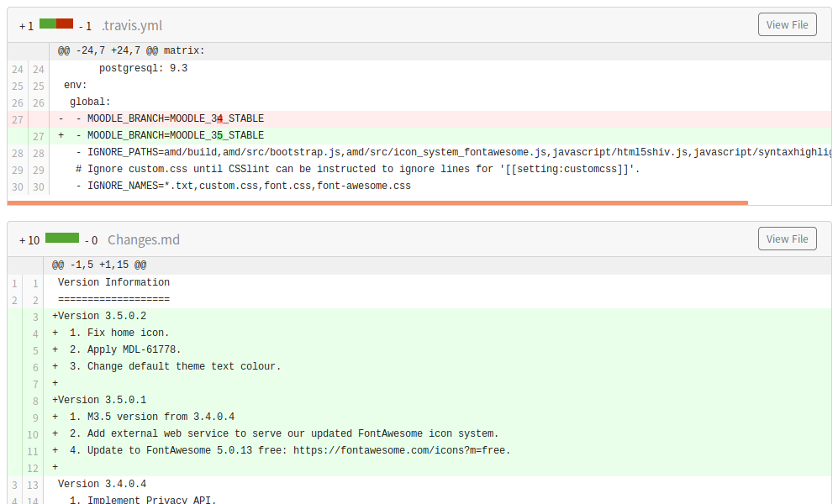Click the '+10' additions count for Changes.md
Screen dimensions: 838x504
pos(29,240)
